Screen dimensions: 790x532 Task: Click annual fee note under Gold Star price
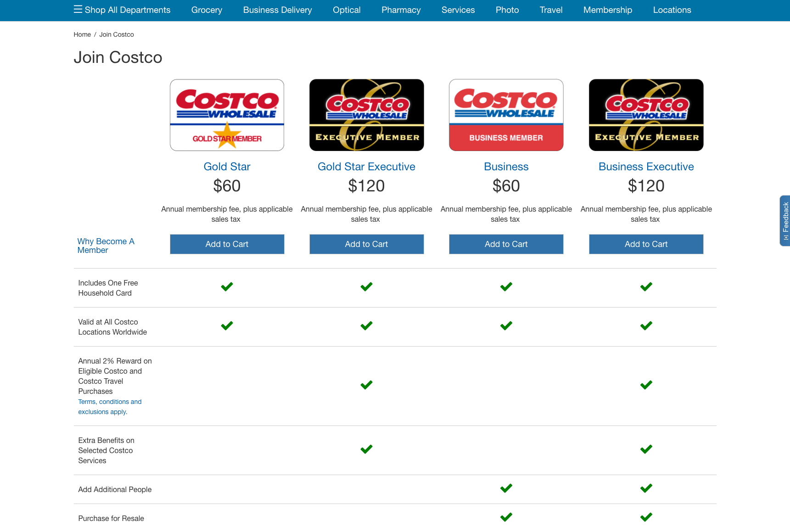[227, 214]
